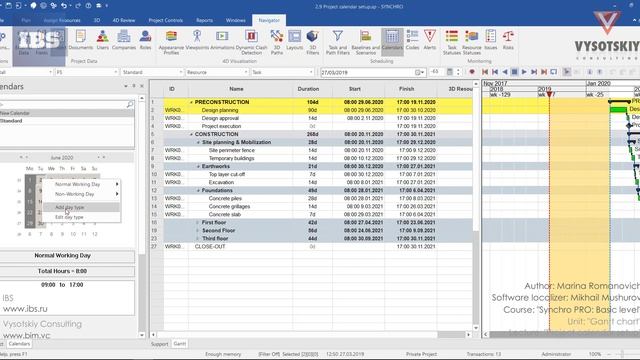
Task: Expand the First floor task group
Action: pyautogui.click(x=198, y=222)
